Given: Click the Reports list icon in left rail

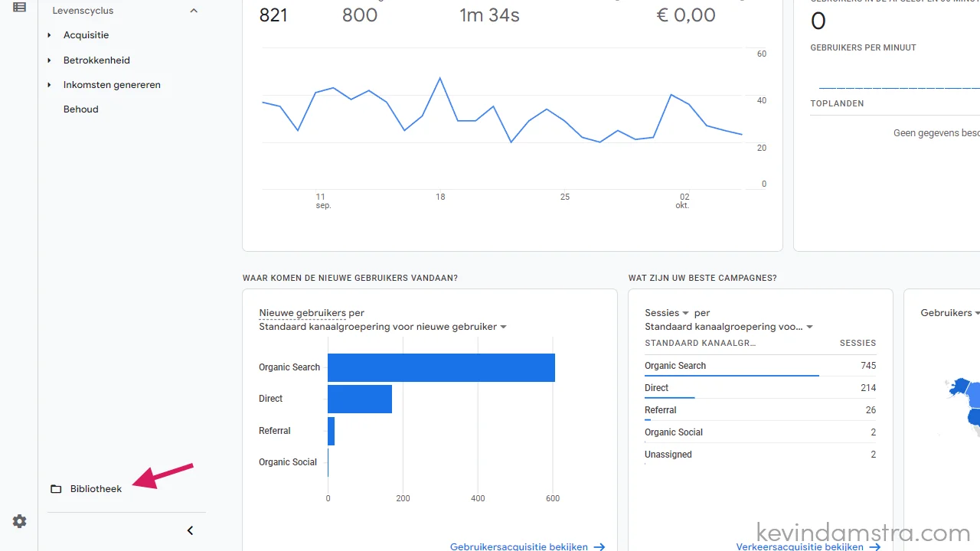Looking at the screenshot, I should point(20,7).
